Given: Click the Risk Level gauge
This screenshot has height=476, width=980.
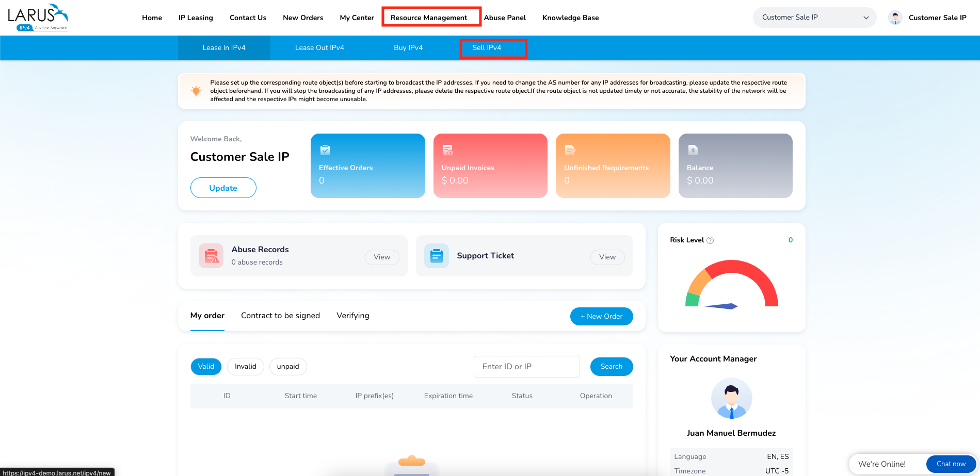Looking at the screenshot, I should tap(731, 284).
